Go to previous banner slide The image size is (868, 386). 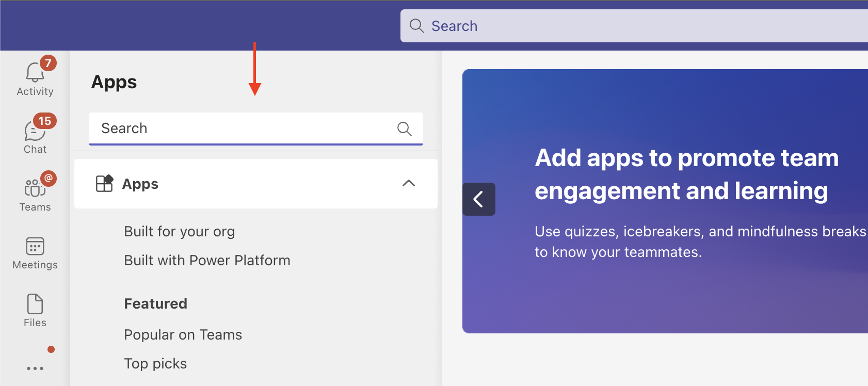pyautogui.click(x=478, y=199)
